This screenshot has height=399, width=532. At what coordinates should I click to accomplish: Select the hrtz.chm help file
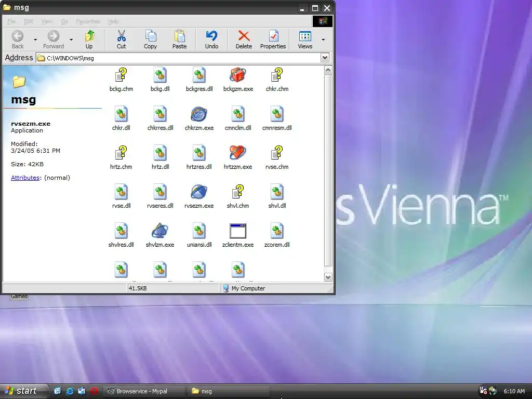[x=121, y=153]
